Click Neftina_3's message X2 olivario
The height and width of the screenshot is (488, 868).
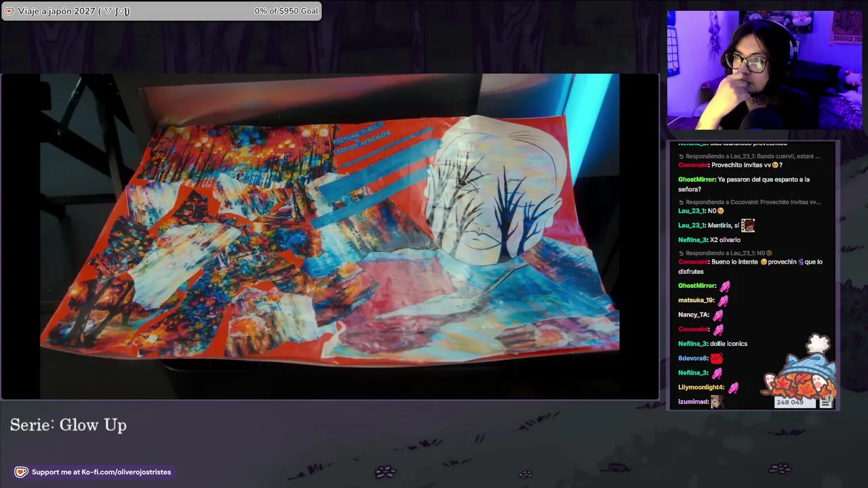click(709, 240)
